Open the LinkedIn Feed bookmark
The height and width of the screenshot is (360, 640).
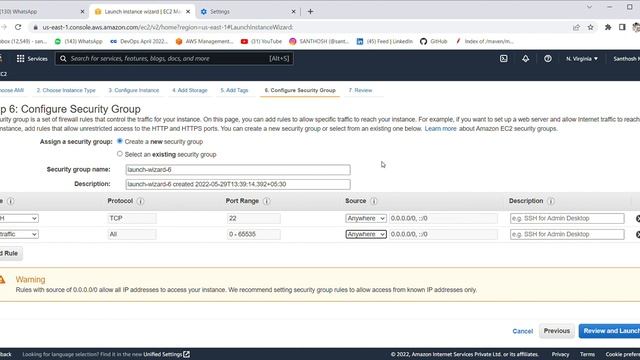click(385, 41)
